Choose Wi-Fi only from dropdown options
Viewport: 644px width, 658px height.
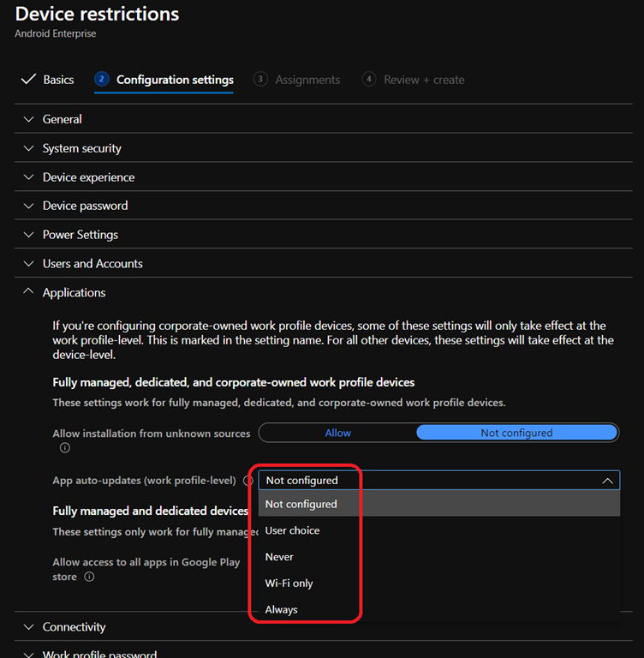pyautogui.click(x=289, y=583)
